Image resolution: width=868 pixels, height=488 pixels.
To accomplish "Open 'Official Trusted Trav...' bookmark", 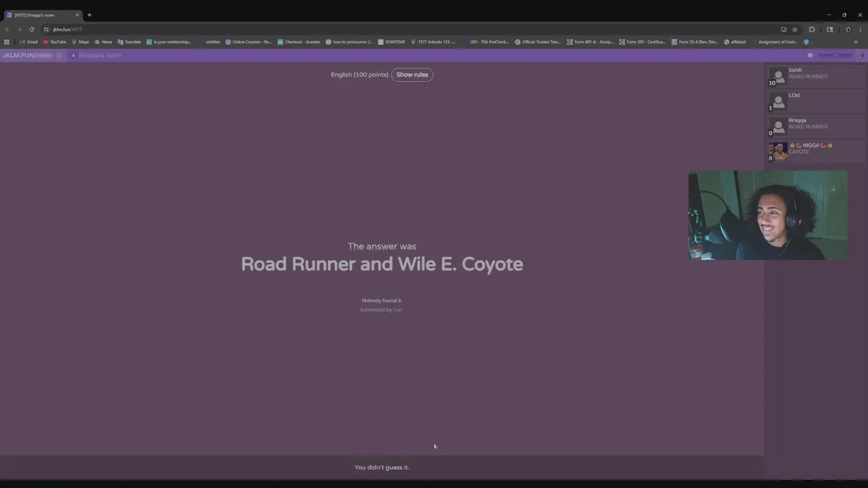I will (538, 42).
